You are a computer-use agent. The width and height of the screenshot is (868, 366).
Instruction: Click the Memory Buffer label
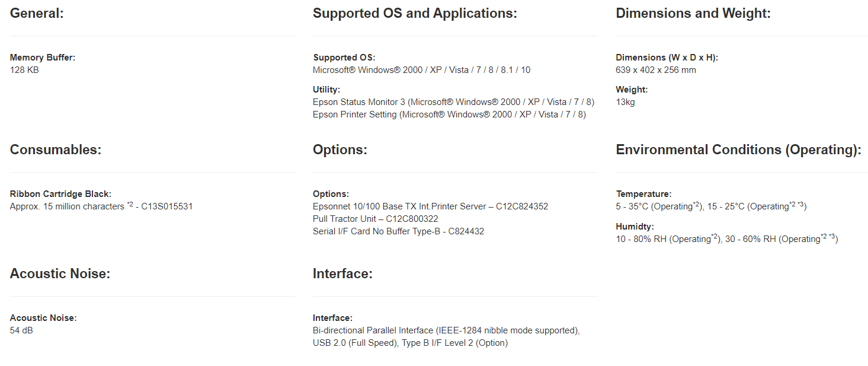click(43, 58)
